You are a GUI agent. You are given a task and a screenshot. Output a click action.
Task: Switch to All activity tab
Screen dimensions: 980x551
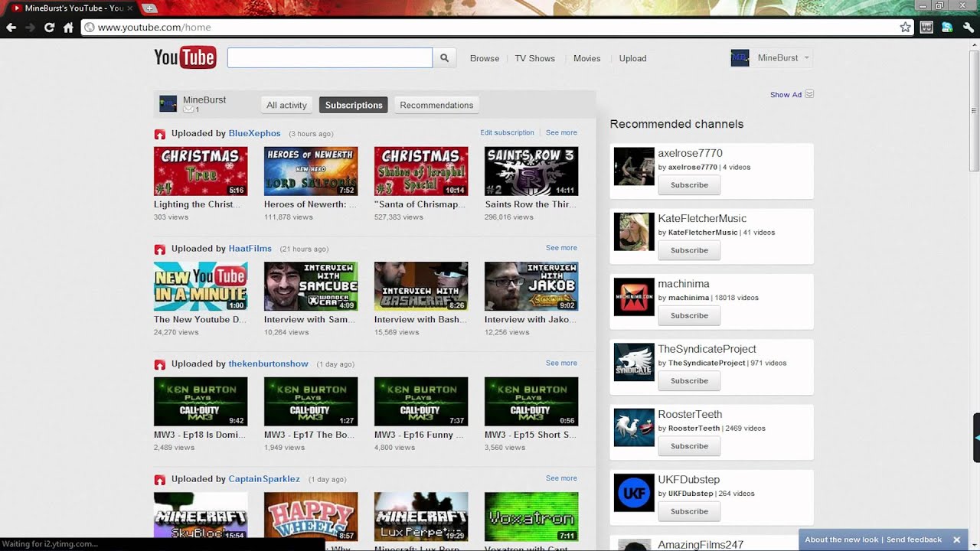point(286,105)
